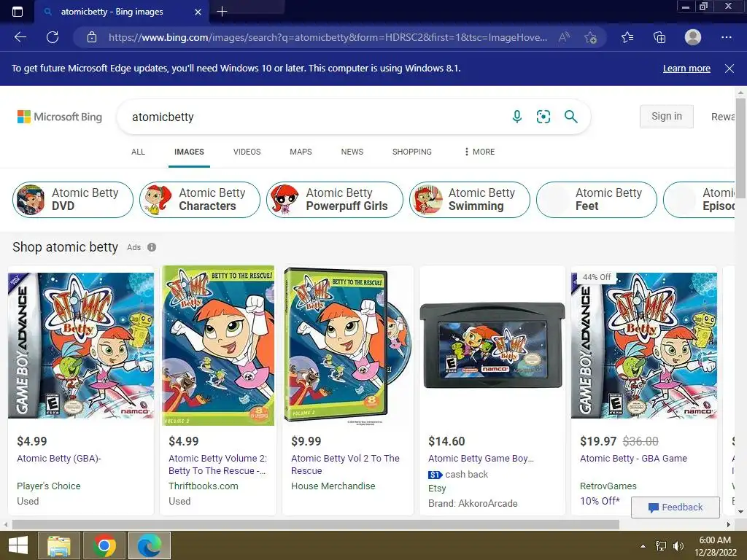Switch to the VIDEOS tab
The height and width of the screenshot is (560, 747).
[247, 152]
